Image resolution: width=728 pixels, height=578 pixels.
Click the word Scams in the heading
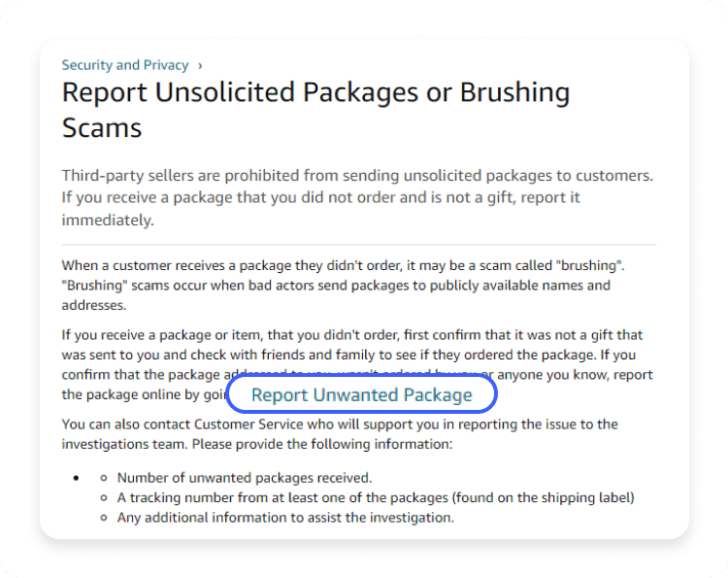tap(102, 127)
